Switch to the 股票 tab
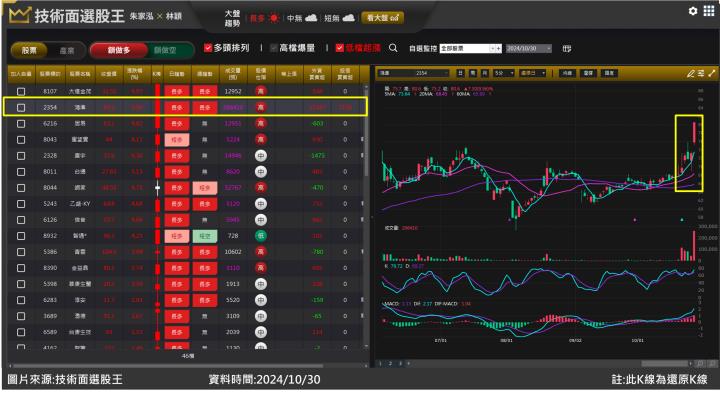Screen dimensions: 720x393 (x=29, y=50)
